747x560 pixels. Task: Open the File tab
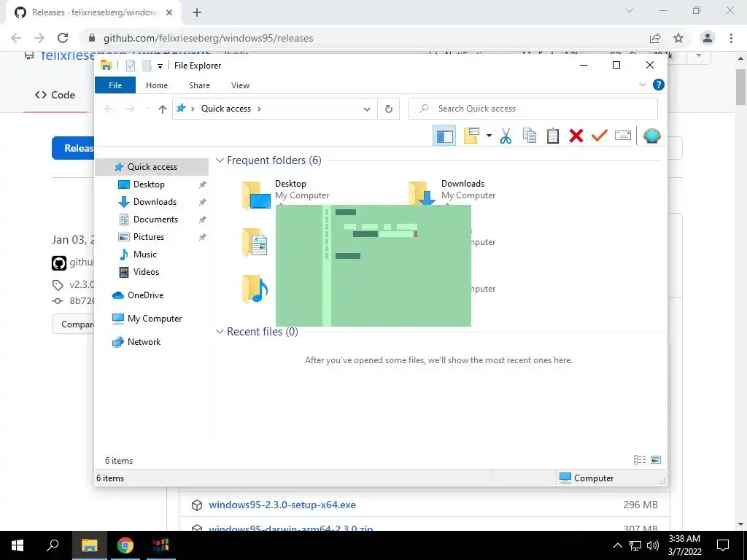point(115,85)
